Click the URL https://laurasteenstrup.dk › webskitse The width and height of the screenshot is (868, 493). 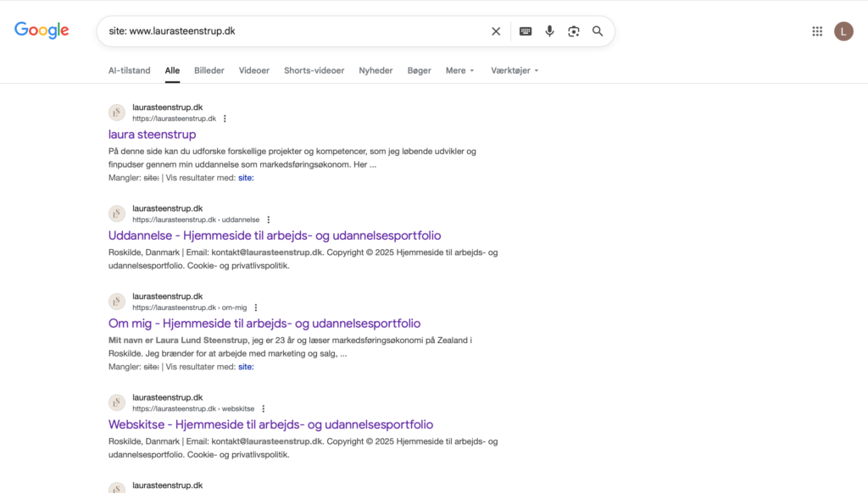pos(193,409)
